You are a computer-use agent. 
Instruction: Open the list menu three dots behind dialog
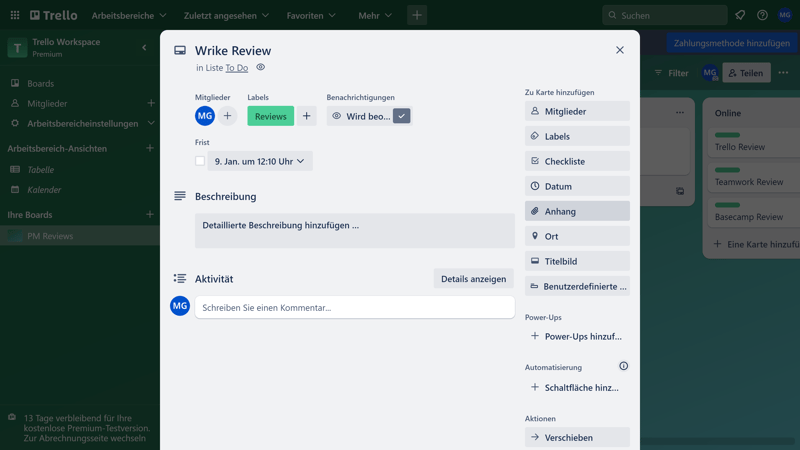pos(680,113)
